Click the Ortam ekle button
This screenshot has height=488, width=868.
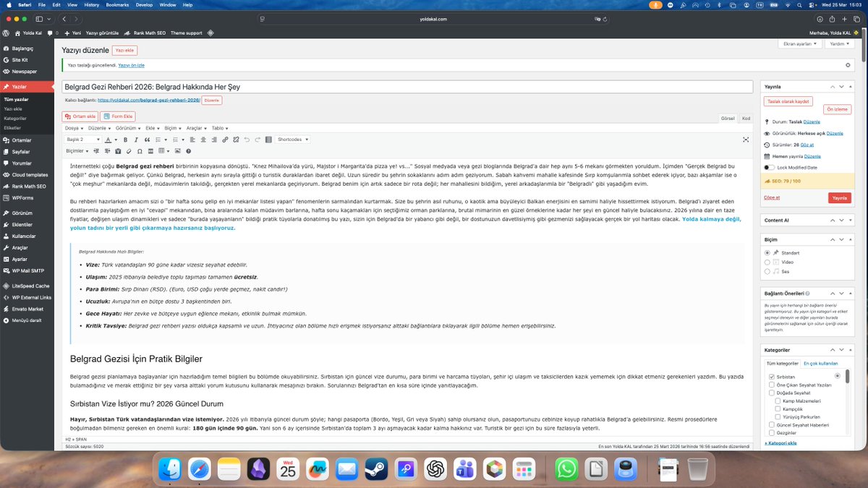pos(80,116)
